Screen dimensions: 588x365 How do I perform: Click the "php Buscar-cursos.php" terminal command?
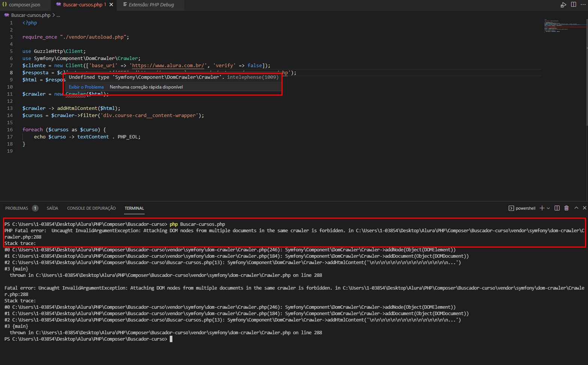pyautogui.click(x=197, y=224)
